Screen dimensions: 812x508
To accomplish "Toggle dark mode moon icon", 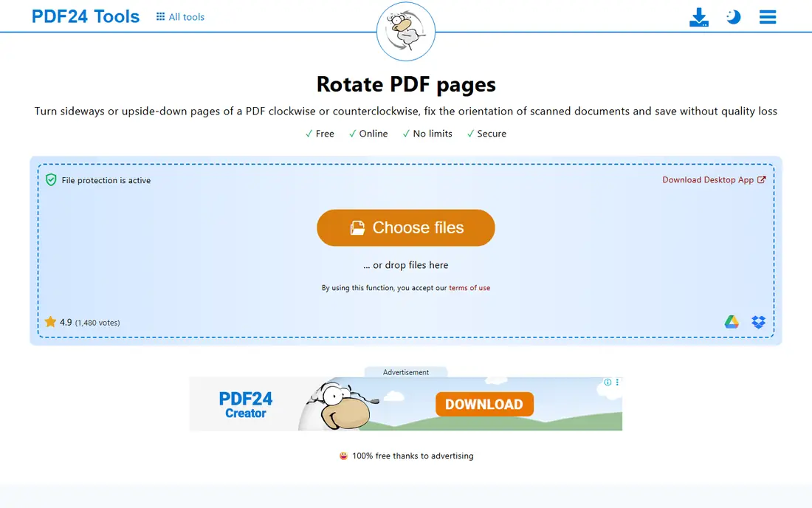I will point(733,17).
